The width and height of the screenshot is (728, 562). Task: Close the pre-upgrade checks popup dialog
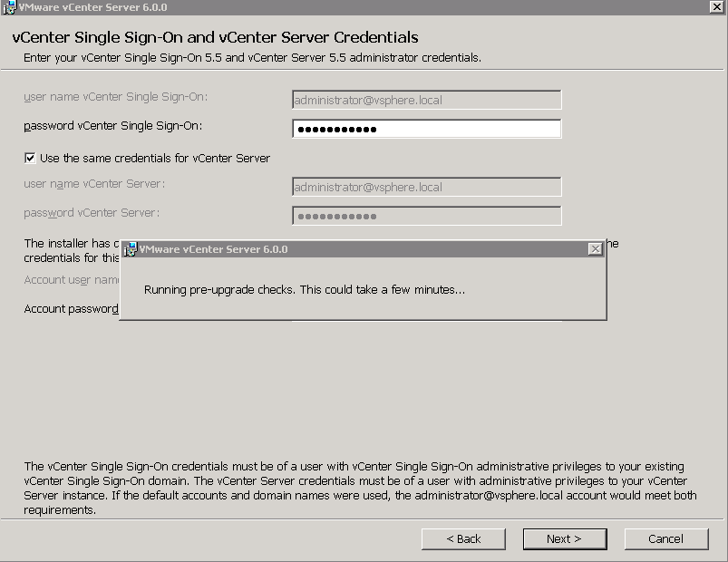tap(595, 249)
